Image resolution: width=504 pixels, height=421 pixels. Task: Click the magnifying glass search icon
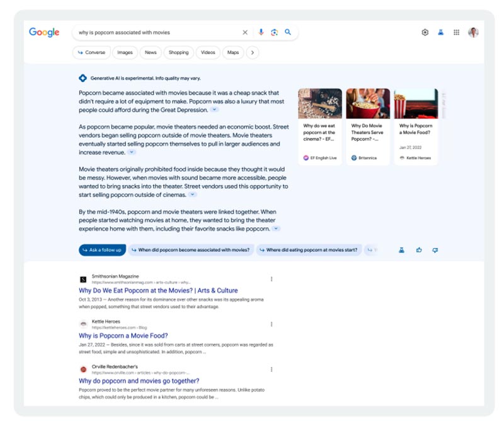[288, 33]
